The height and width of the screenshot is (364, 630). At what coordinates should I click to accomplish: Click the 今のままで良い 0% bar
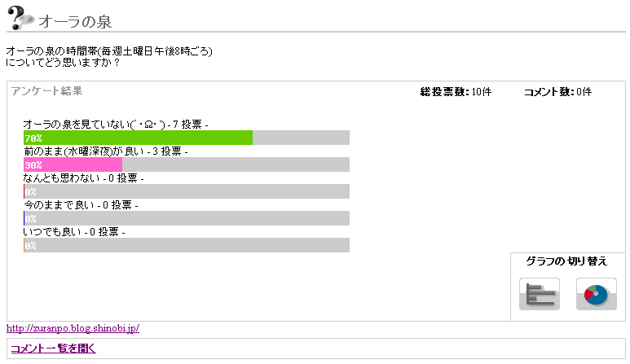pos(187,218)
